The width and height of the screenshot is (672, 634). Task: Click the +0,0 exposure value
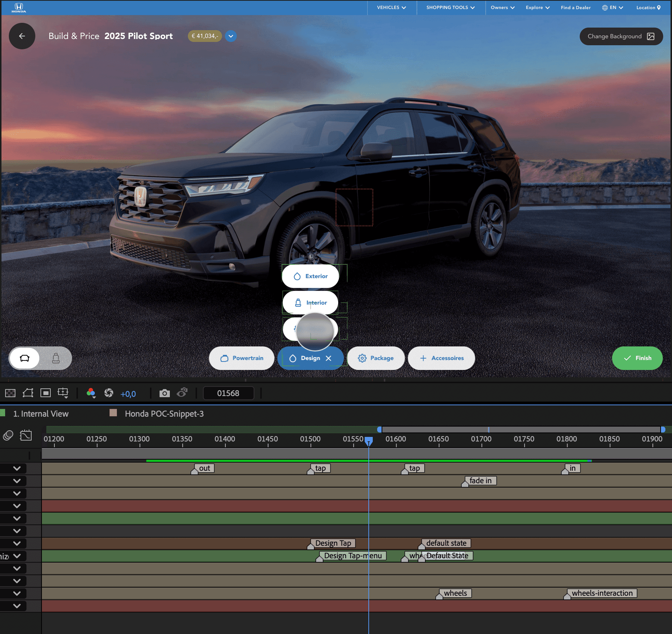pos(128,394)
